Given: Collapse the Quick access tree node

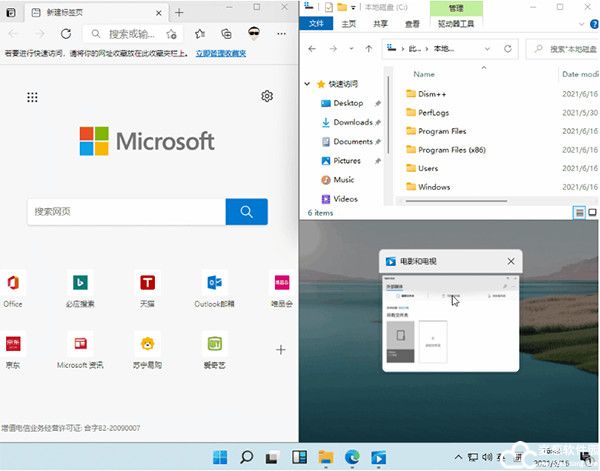Looking at the screenshot, I should [307, 84].
